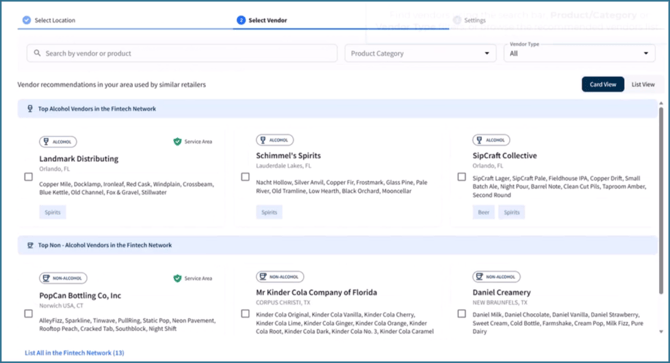Click Non-Alcohol badge on Mr Kinder Cola card

coord(280,276)
